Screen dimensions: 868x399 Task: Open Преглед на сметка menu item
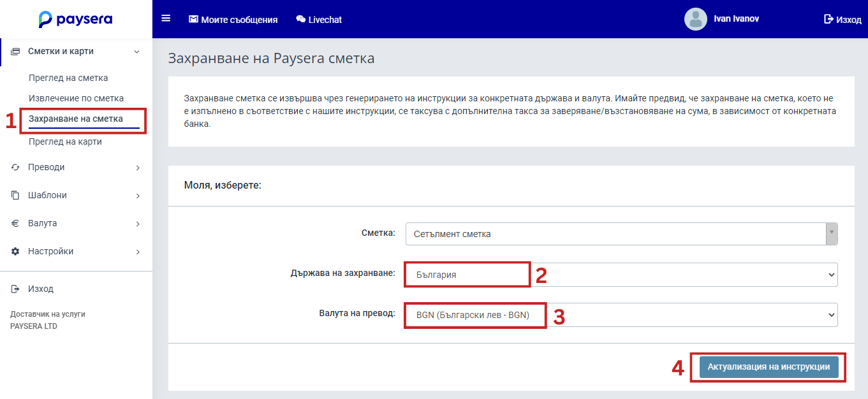pos(68,78)
